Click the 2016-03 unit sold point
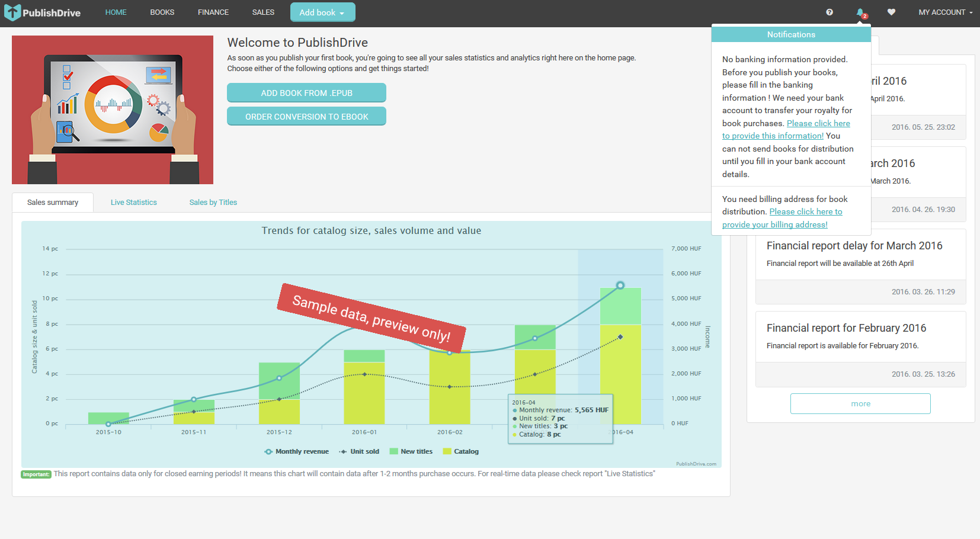This screenshot has width=980, height=539. click(535, 374)
